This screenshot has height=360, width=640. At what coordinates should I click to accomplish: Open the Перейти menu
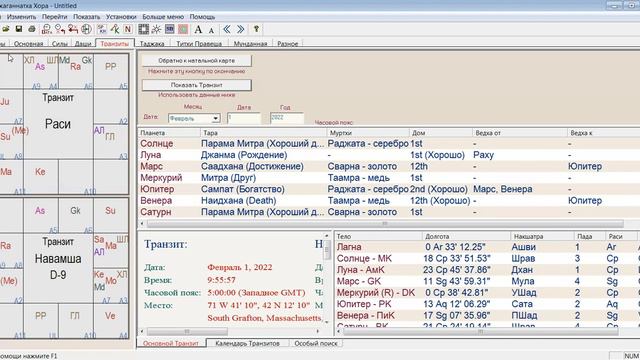tap(54, 17)
